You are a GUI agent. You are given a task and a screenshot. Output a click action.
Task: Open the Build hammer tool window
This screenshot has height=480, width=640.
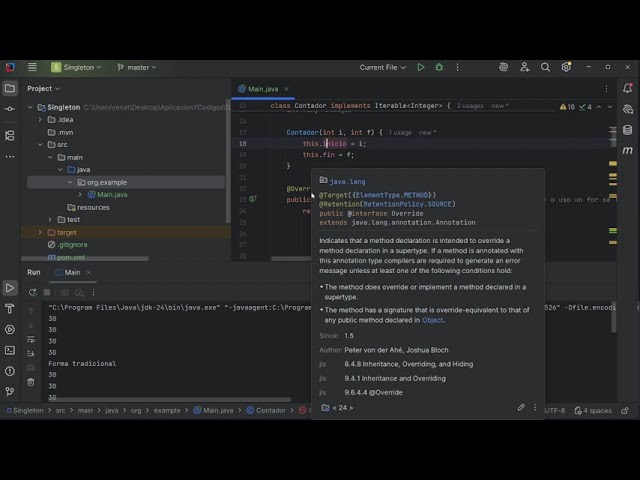(x=10, y=309)
